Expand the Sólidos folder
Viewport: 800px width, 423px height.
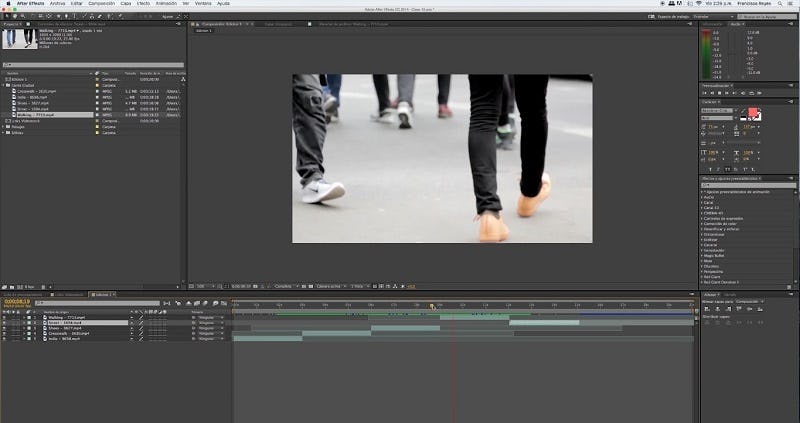pyautogui.click(x=4, y=133)
